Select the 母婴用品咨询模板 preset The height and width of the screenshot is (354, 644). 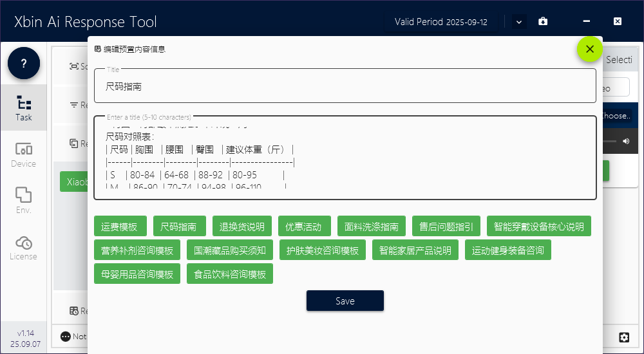[137, 274]
